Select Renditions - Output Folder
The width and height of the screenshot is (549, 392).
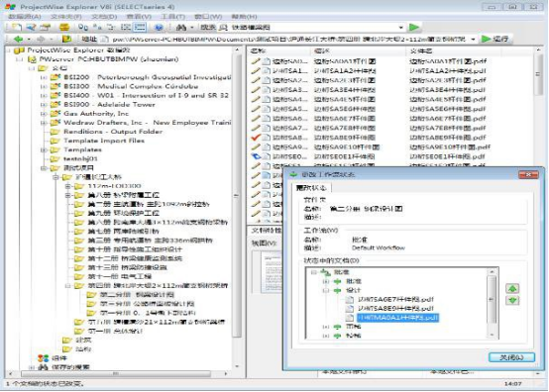(113, 132)
